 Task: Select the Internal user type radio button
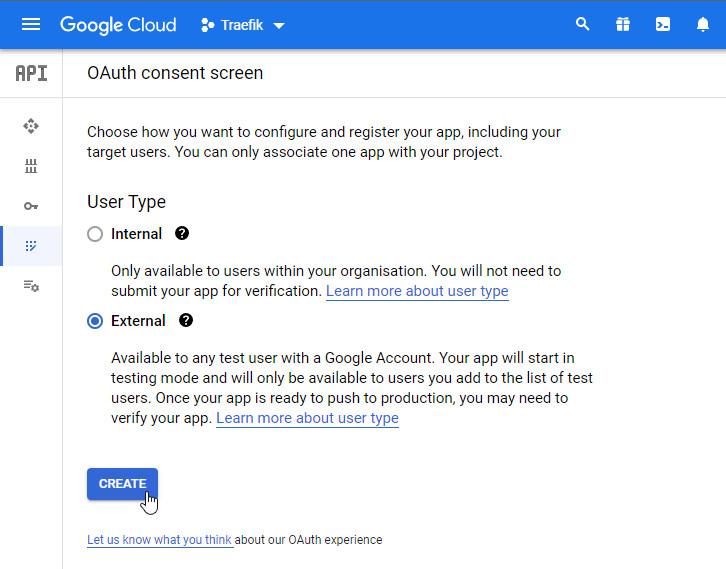[x=95, y=234]
